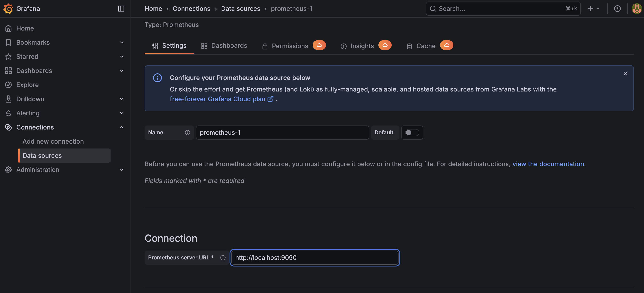This screenshot has height=293, width=644.
Task: Select Add new connection in sidebar
Action: 53,142
